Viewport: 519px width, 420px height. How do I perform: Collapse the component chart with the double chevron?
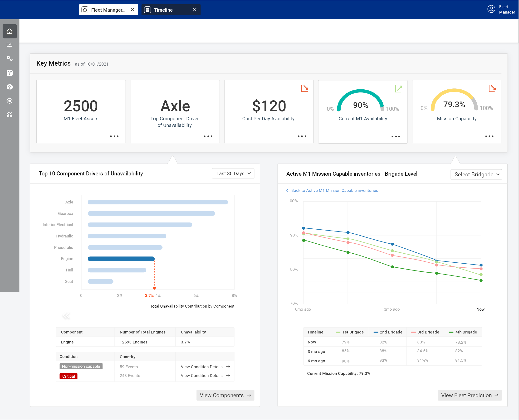pyautogui.click(x=66, y=315)
